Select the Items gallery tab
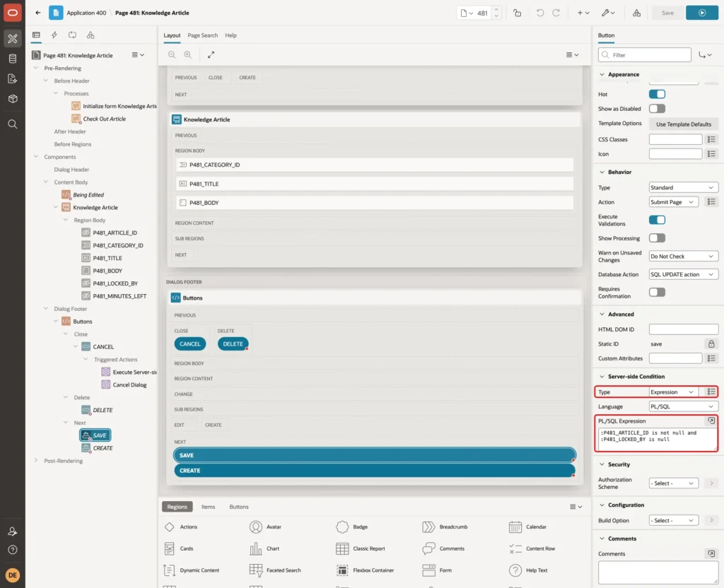 click(208, 507)
